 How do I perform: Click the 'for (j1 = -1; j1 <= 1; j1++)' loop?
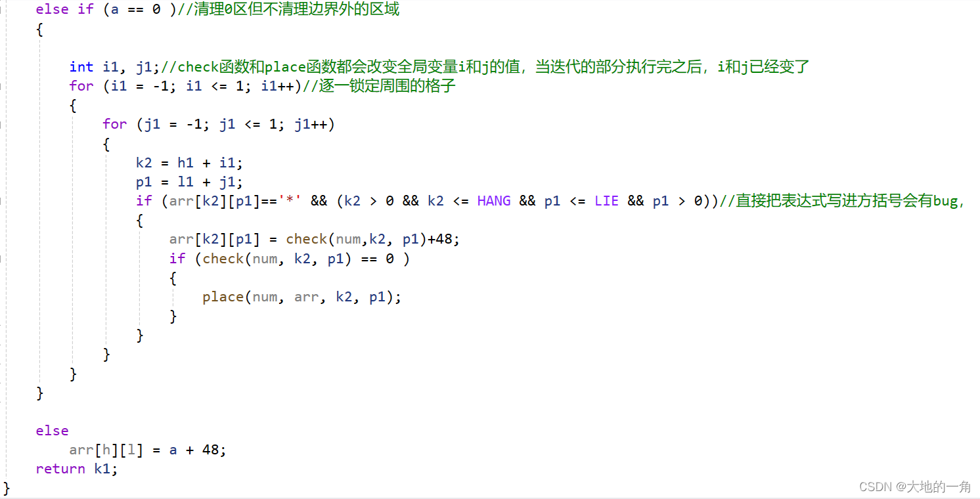pos(219,124)
